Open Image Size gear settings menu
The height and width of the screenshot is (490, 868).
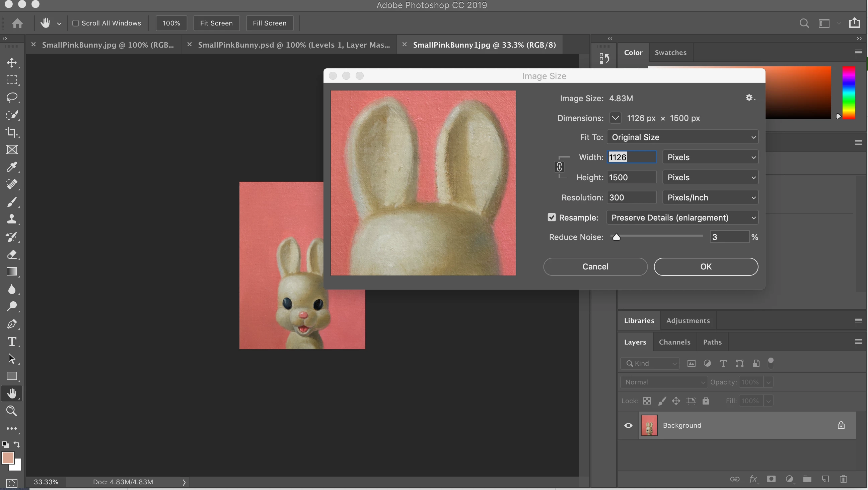750,98
